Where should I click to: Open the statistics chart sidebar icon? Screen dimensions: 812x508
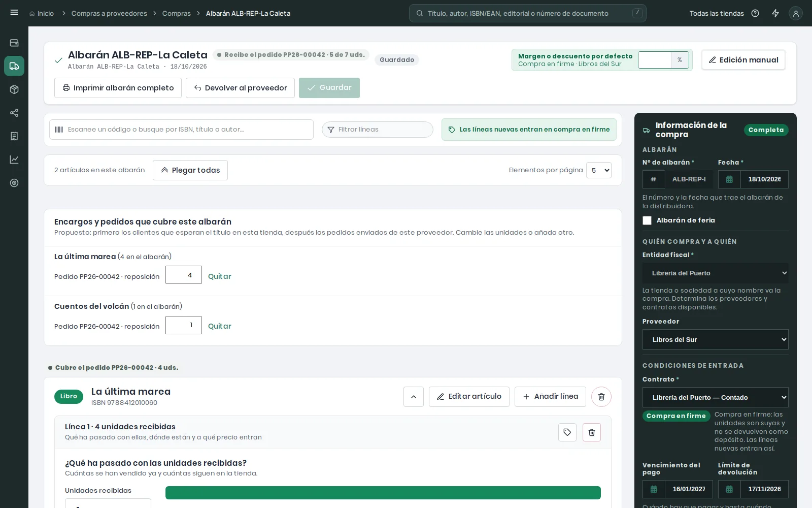point(14,160)
